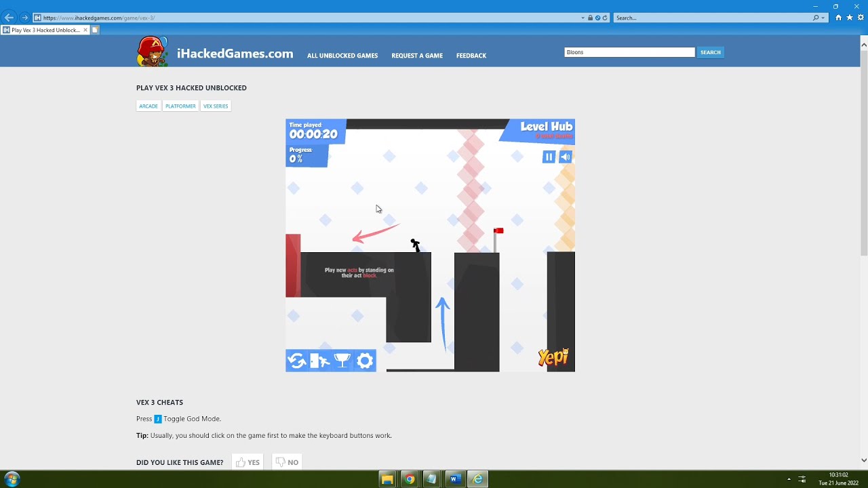Open iHackedGames.com home link
Screen dimensions: 868x488
pos(235,54)
